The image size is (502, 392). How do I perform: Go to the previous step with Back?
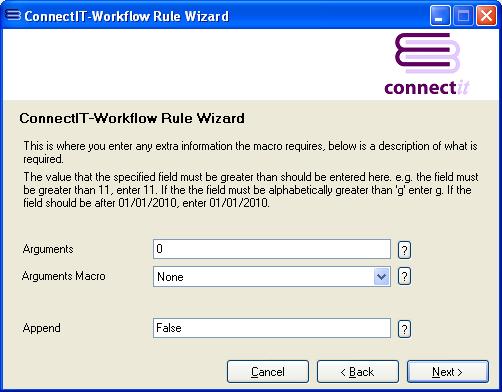pyautogui.click(x=358, y=371)
